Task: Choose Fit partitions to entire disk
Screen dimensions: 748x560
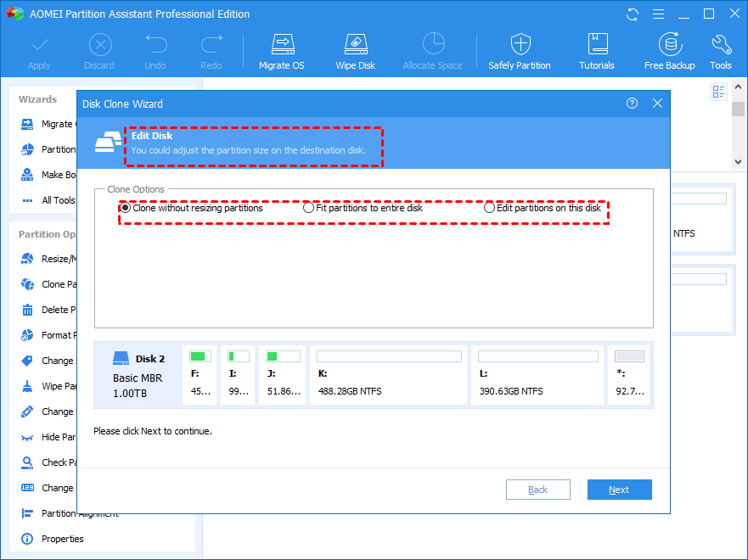Action: [309, 208]
